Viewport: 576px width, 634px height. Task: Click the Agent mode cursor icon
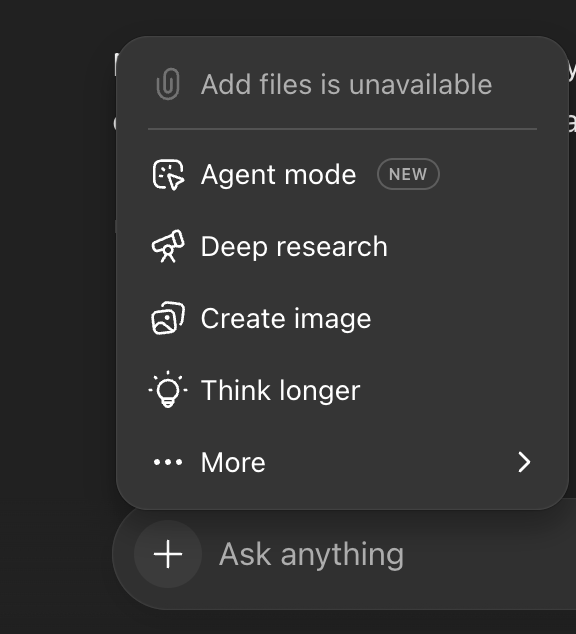(168, 175)
